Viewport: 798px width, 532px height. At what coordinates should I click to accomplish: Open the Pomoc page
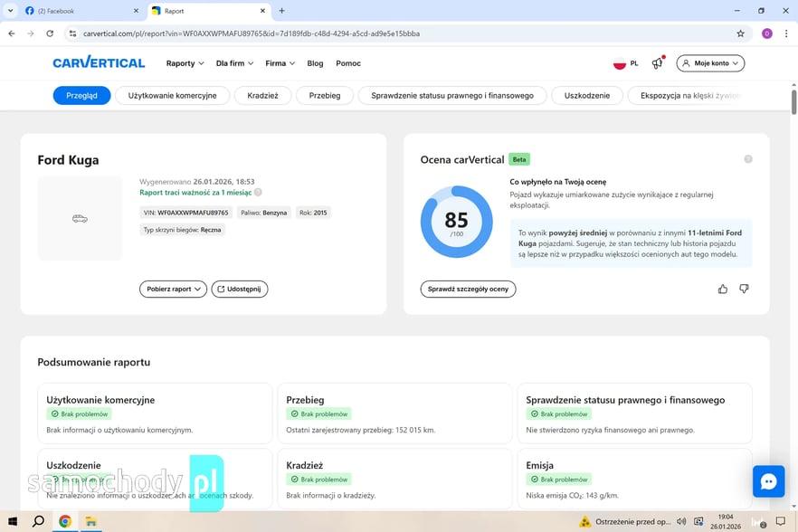[348, 63]
